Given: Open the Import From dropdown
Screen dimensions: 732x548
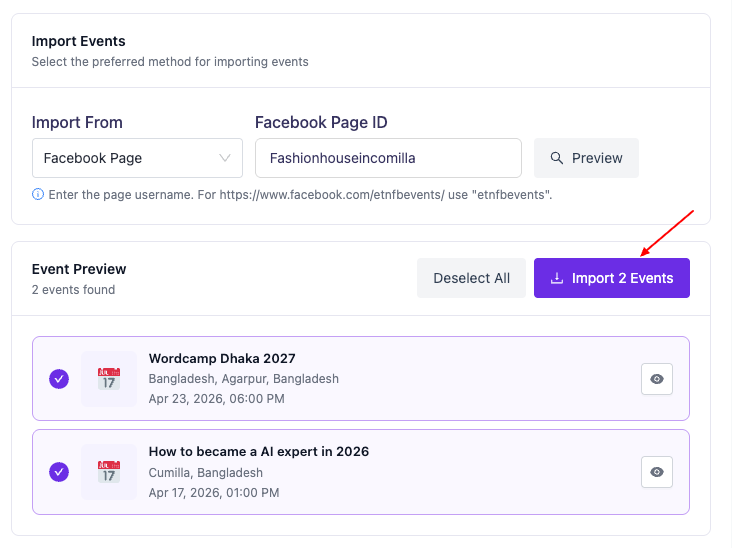Looking at the screenshot, I should point(136,158).
